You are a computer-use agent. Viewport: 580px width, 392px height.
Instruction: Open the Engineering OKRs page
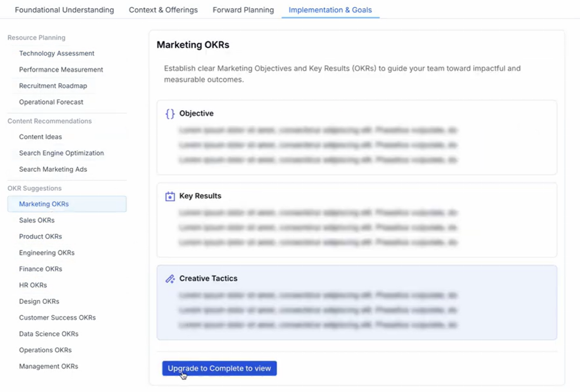(x=47, y=253)
